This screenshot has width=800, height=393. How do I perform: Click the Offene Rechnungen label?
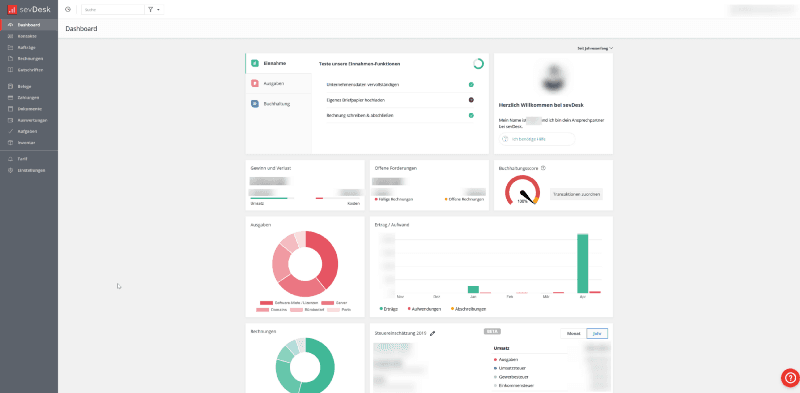click(464, 199)
